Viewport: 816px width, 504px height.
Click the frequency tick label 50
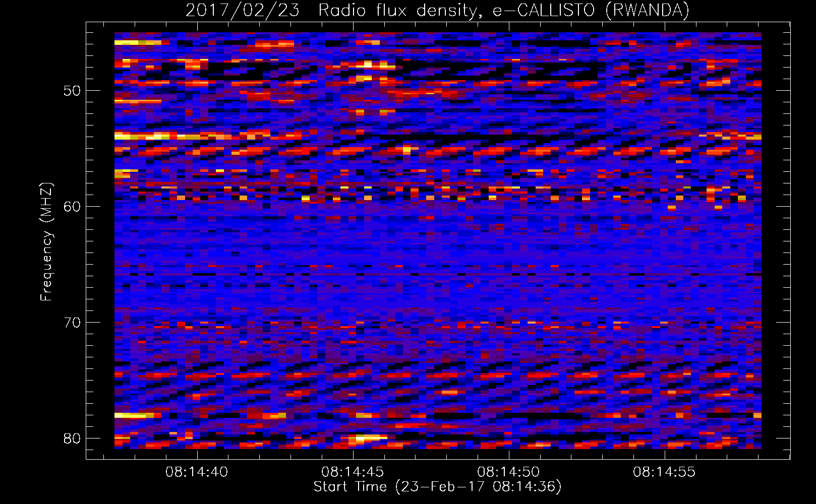72,91
